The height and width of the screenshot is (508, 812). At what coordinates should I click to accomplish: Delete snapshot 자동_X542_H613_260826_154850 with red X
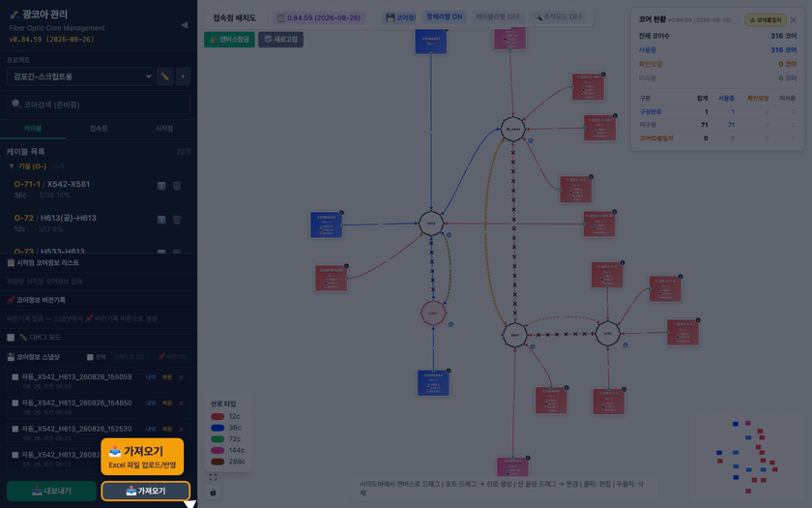(x=181, y=403)
